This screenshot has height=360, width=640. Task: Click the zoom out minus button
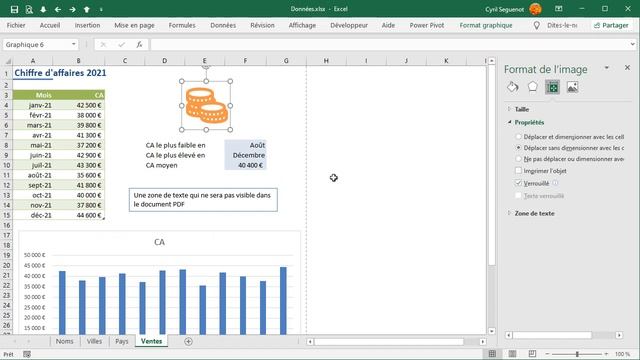click(x=547, y=354)
